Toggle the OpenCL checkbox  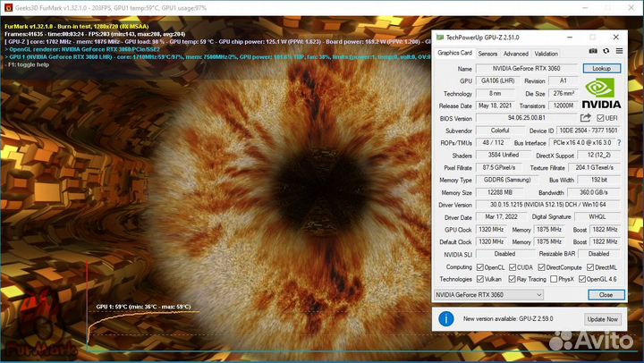pyautogui.click(x=479, y=267)
